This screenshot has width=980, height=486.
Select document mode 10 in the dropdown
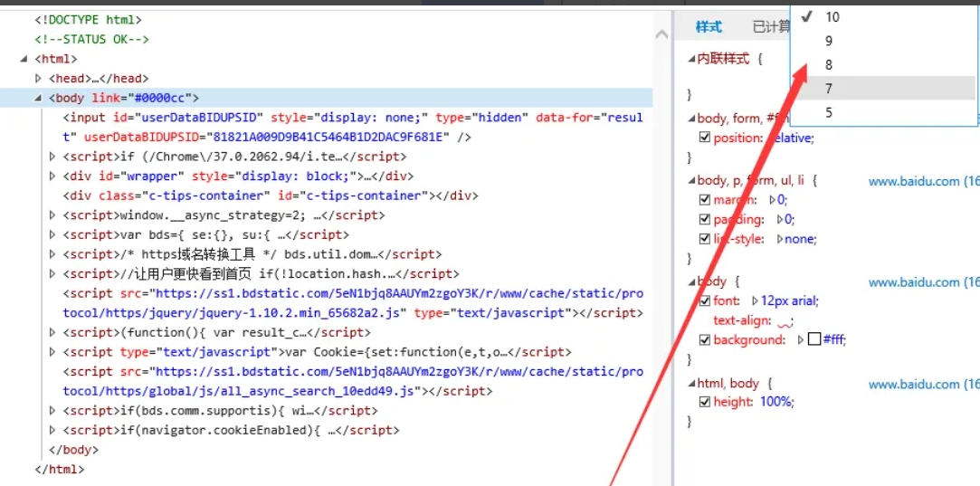point(883,17)
